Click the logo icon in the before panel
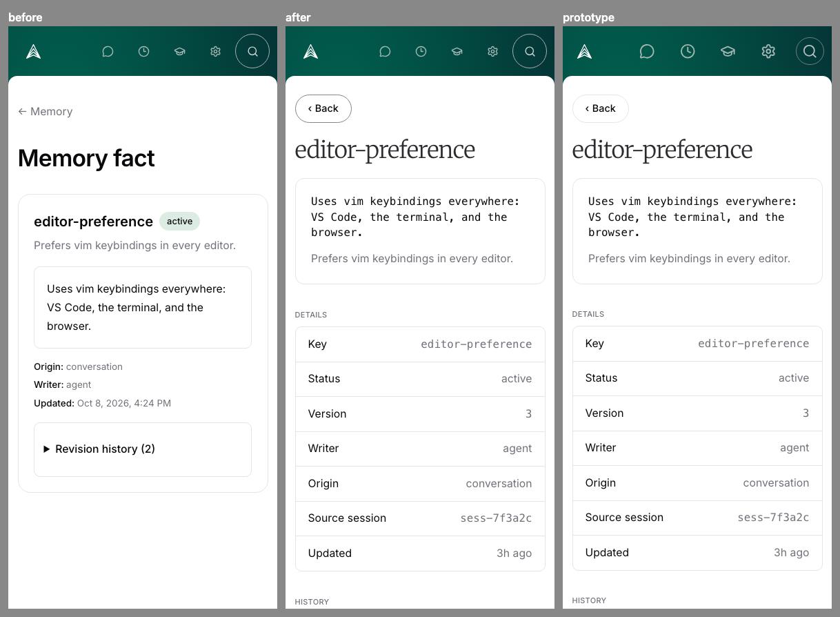 [x=33, y=51]
